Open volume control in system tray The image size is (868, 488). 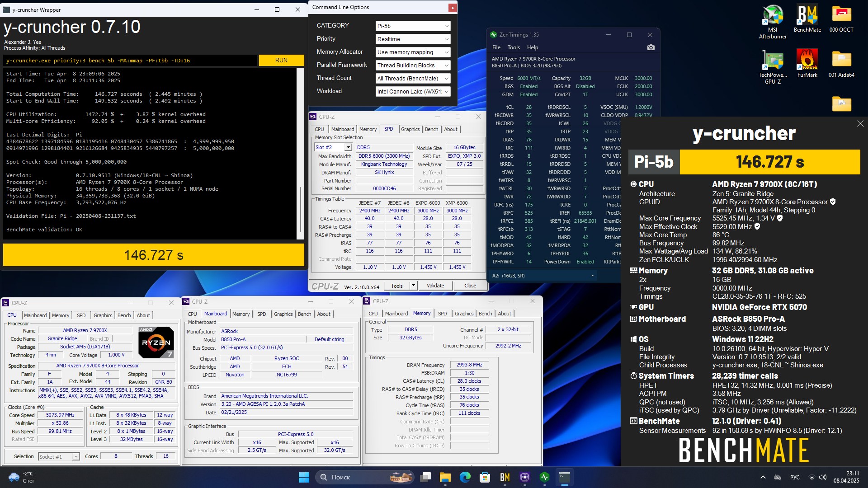pyautogui.click(x=823, y=477)
